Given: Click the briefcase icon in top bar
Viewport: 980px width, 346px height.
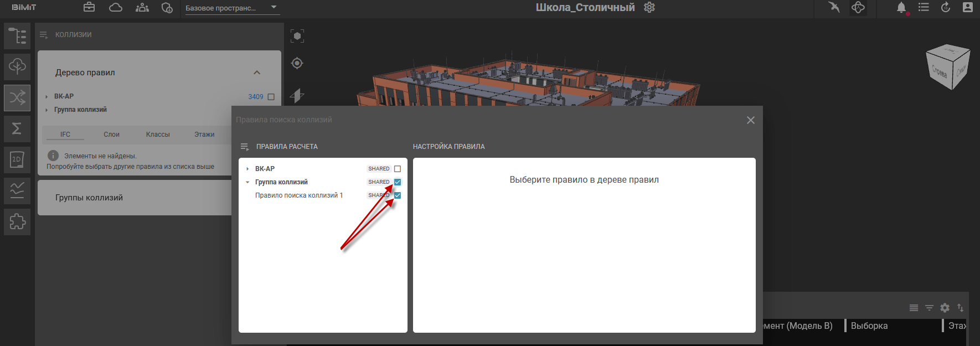Looking at the screenshot, I should (x=89, y=8).
